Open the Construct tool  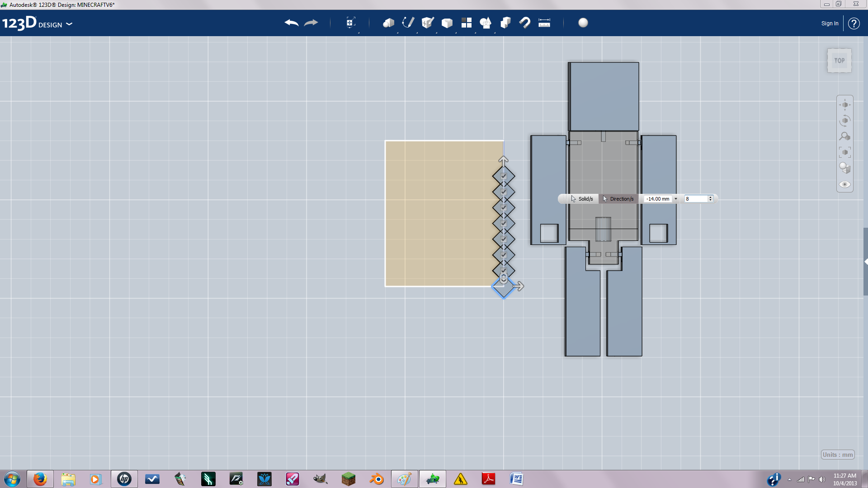[x=428, y=23]
